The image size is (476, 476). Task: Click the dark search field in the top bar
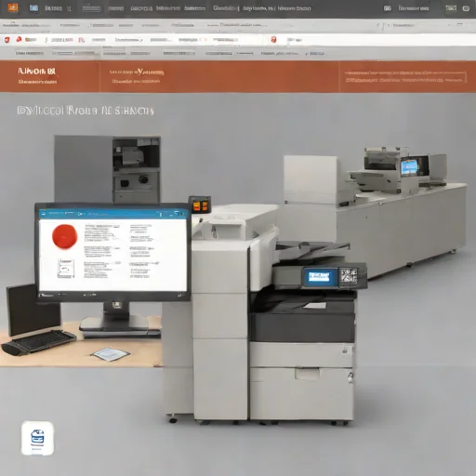(x=91, y=8)
